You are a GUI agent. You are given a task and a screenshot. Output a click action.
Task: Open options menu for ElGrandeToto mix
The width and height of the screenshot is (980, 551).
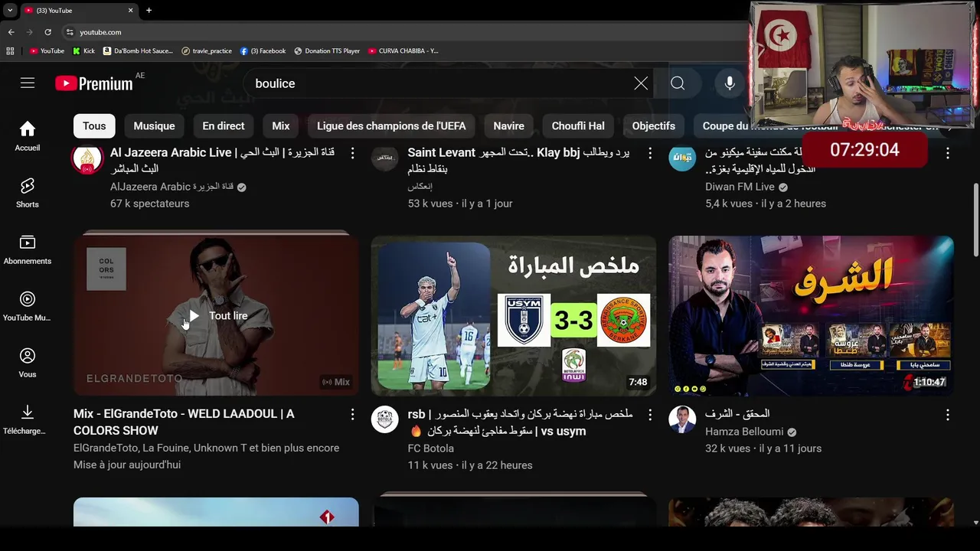[352, 414]
